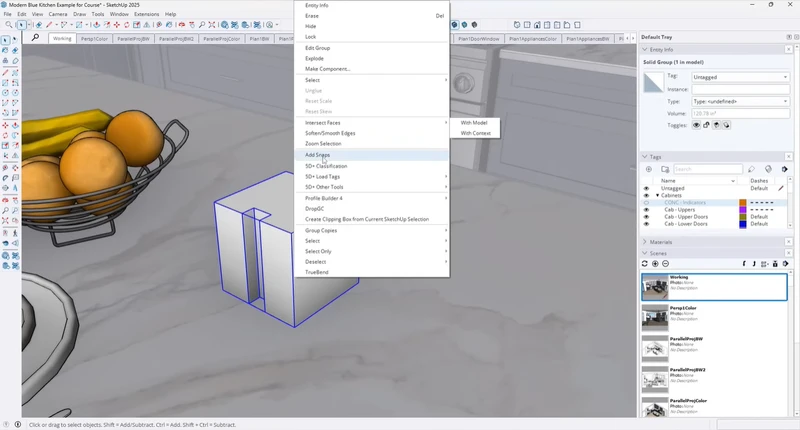Toggle the Entity Info hidden eye toggle

pyautogui.click(x=696, y=126)
